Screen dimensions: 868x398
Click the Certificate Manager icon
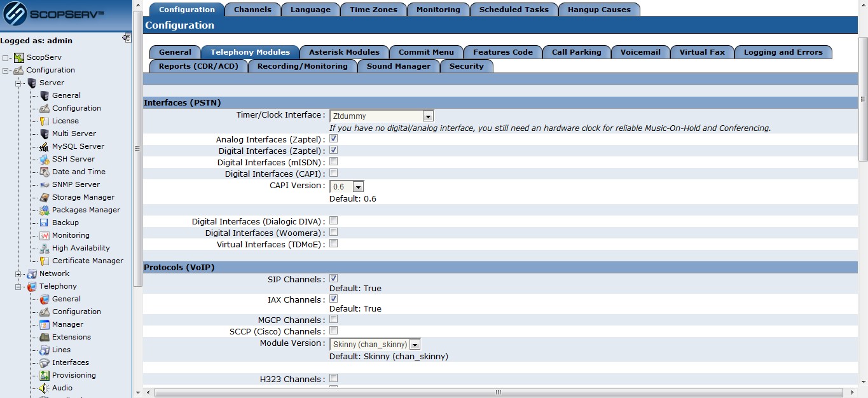click(44, 261)
